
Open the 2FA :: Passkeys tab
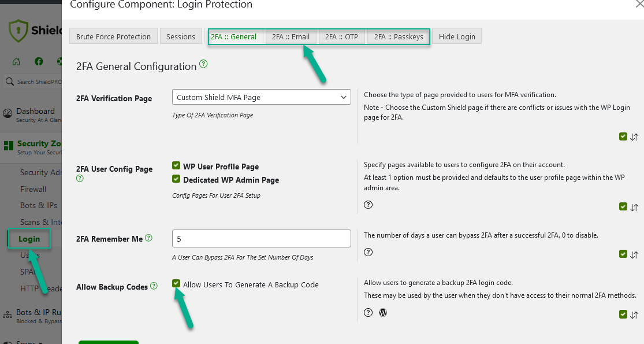click(x=398, y=36)
